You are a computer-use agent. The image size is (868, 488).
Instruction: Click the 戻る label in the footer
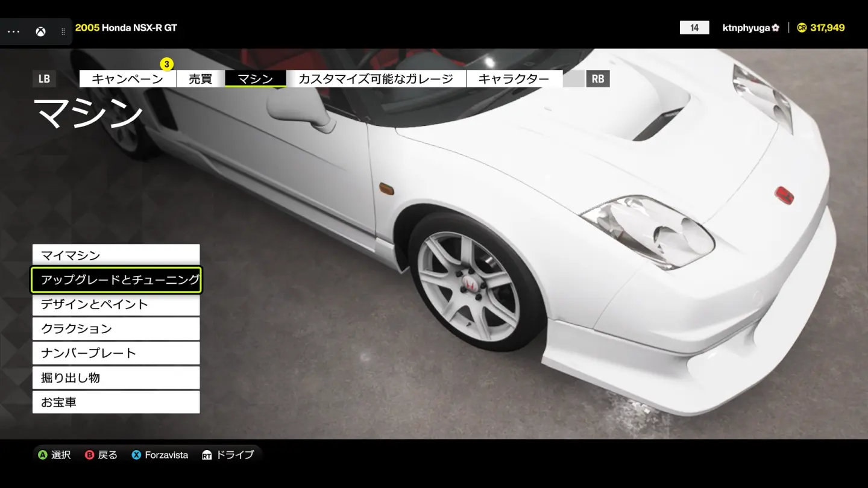tap(108, 455)
